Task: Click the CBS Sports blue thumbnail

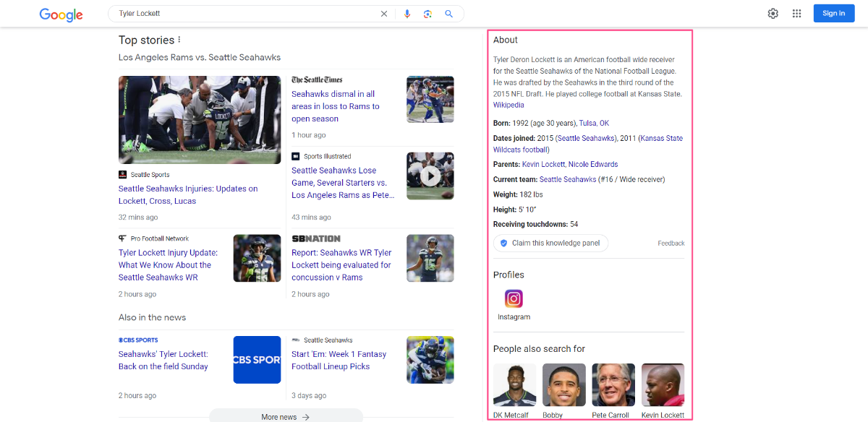Action: pos(257,360)
